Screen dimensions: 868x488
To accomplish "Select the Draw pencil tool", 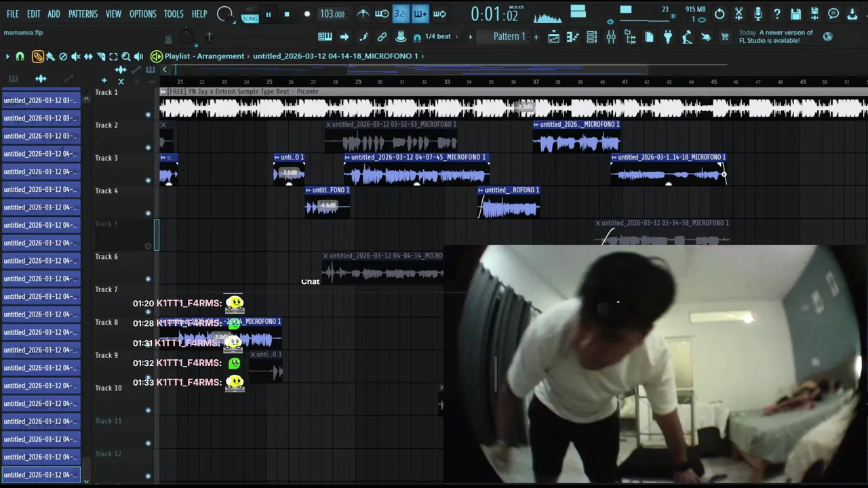I will click(37, 56).
